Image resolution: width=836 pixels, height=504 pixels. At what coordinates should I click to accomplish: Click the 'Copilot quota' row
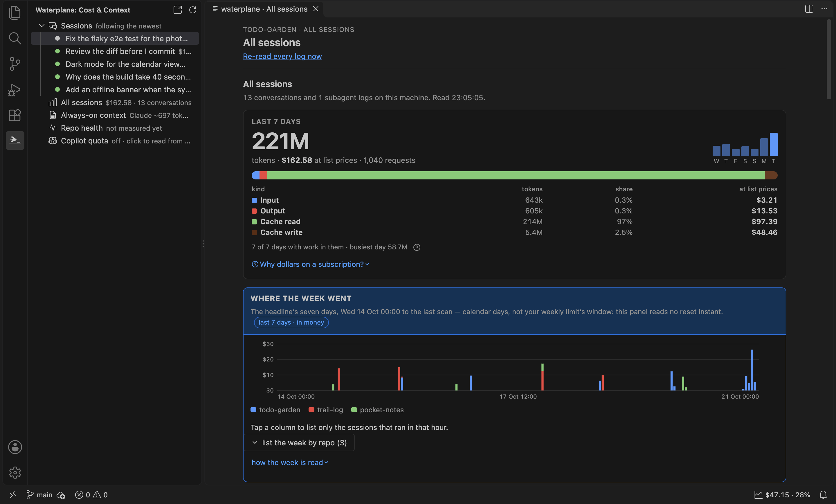pos(115,141)
